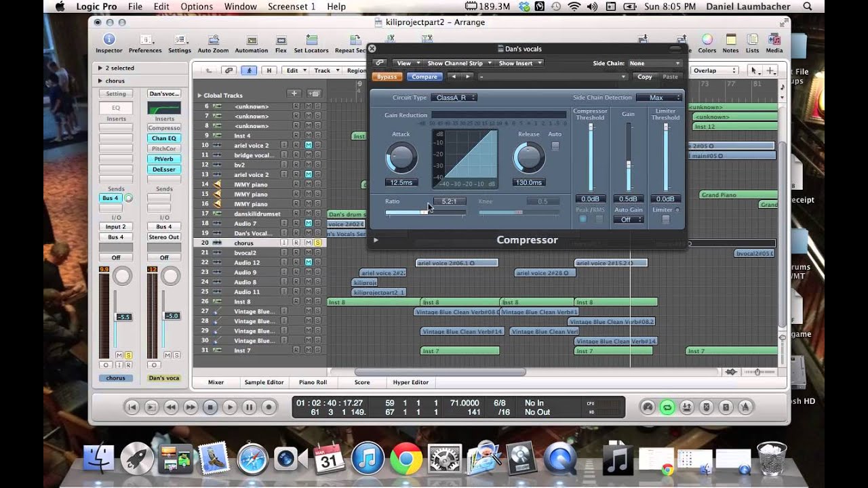Click the duplicate track button

point(314,94)
